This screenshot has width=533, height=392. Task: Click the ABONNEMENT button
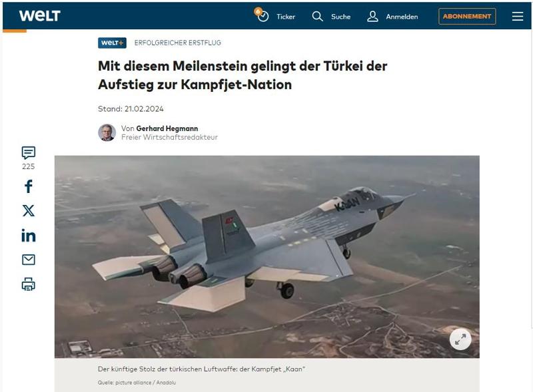[x=467, y=16]
